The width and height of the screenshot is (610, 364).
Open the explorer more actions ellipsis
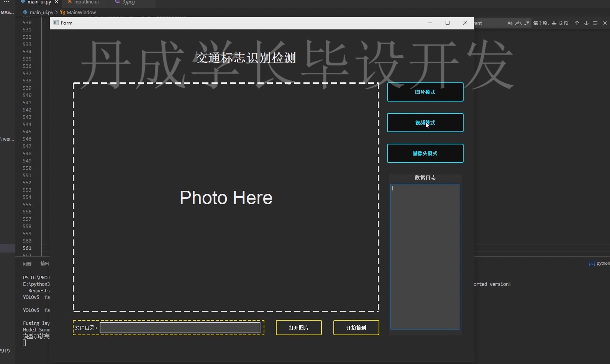[x=7, y=2]
